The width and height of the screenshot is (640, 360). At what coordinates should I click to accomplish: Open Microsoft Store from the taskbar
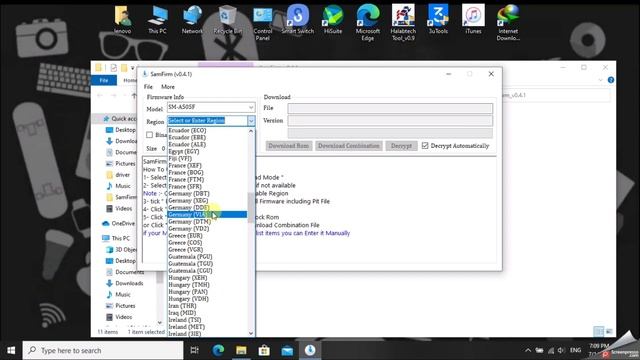pos(264,350)
